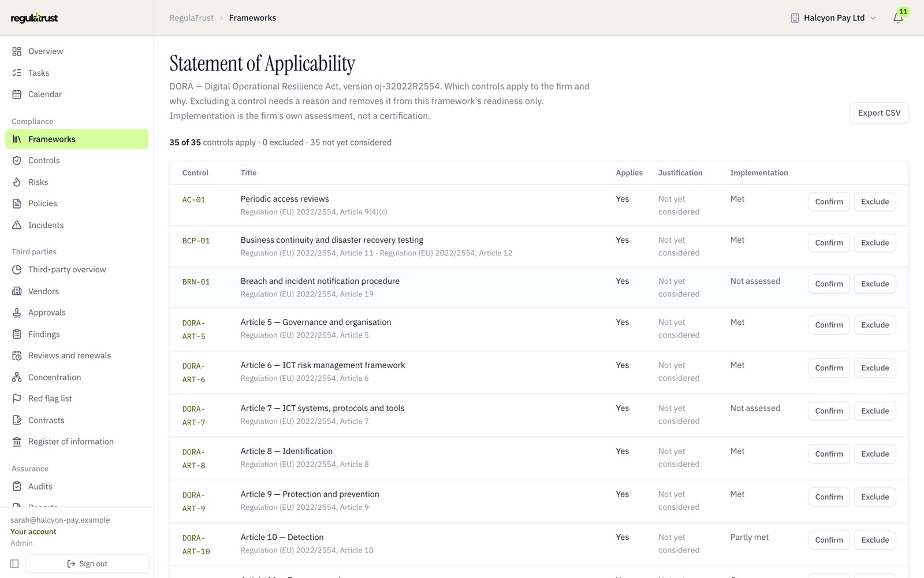Exclude BRN-01 breach notification procedure

pos(875,284)
